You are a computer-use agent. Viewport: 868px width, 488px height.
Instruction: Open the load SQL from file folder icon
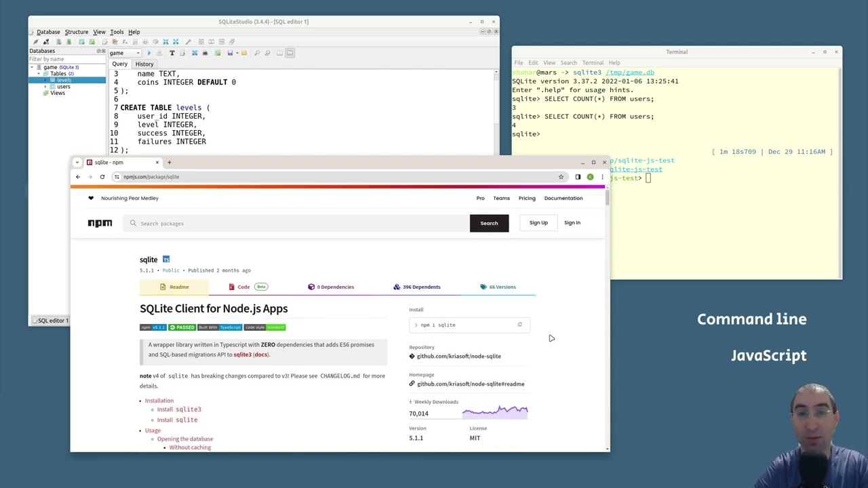pos(244,53)
